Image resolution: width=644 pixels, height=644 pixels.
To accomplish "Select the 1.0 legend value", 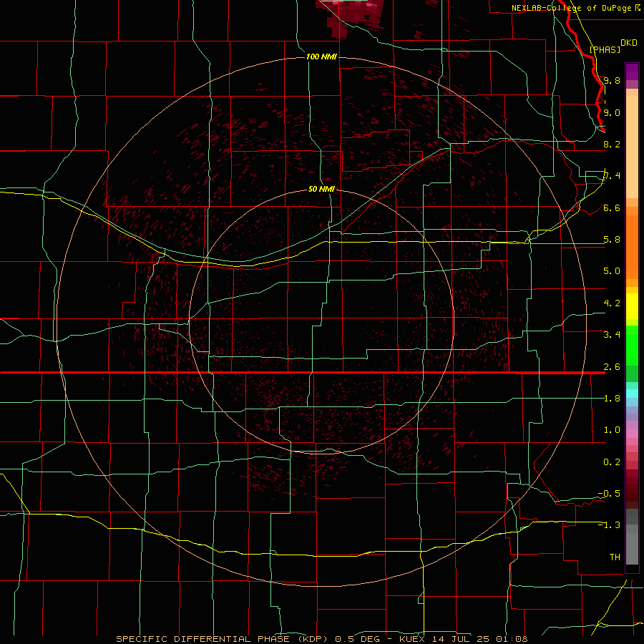I will (x=612, y=429).
